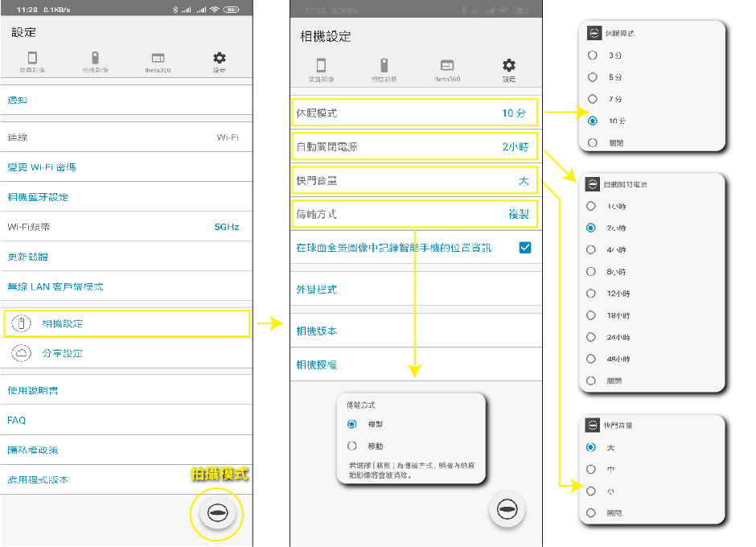Screen dimensions: 756x547
Task: Open the theta360 tab icon on the 相機設定 screen
Action: (x=447, y=65)
